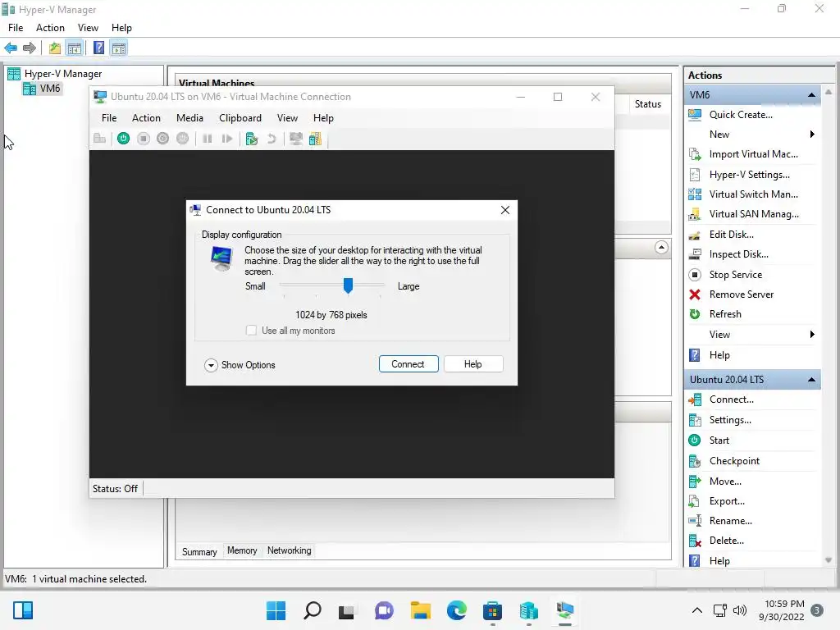Choose Edit Disk action

click(731, 235)
